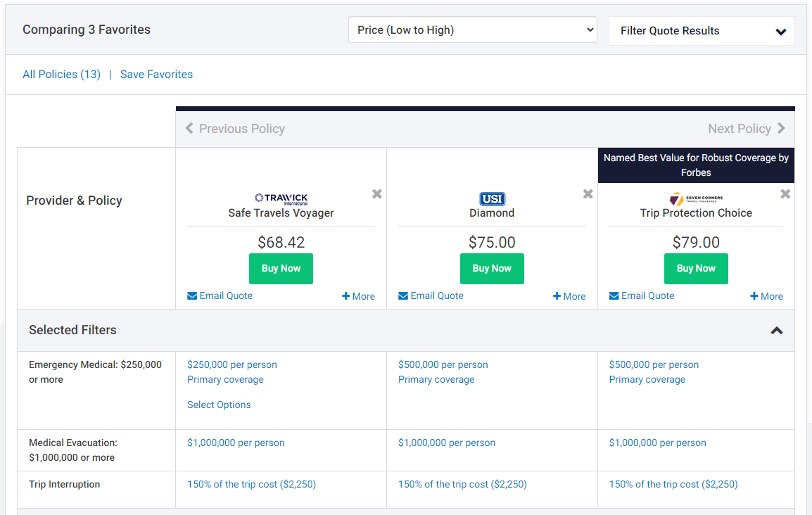The width and height of the screenshot is (812, 515).
Task: Click envelope icon under Safe Travels Voyager
Action: pos(192,296)
